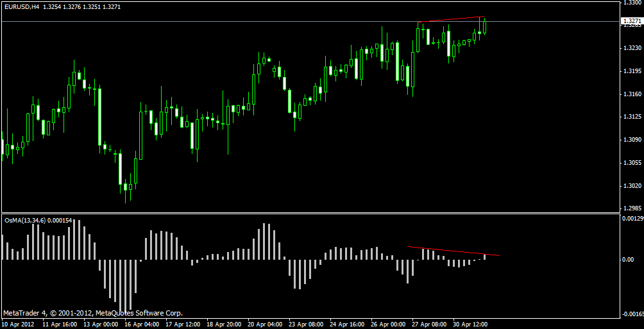Click the 16 Apr 04:00 time label
Image resolution: width=644 pixels, height=329 pixels.
click(x=140, y=324)
